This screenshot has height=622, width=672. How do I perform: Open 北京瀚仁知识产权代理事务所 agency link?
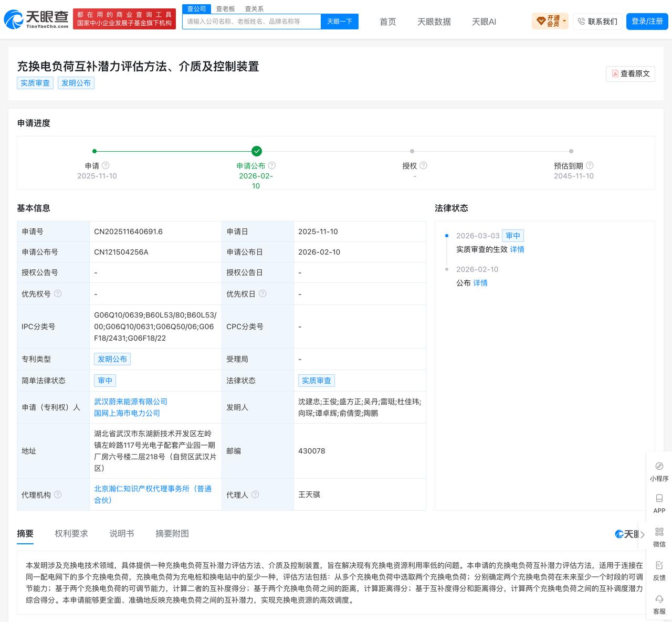click(x=153, y=494)
